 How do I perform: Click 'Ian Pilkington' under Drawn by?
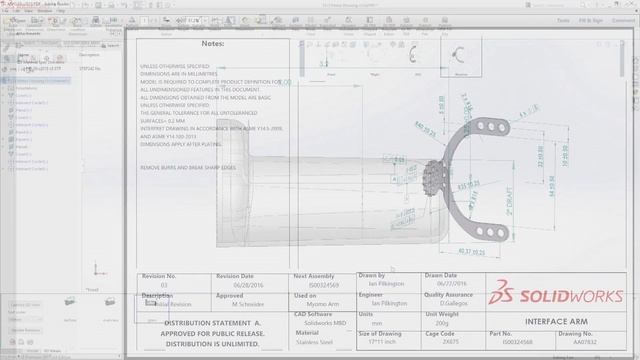tap(386, 284)
